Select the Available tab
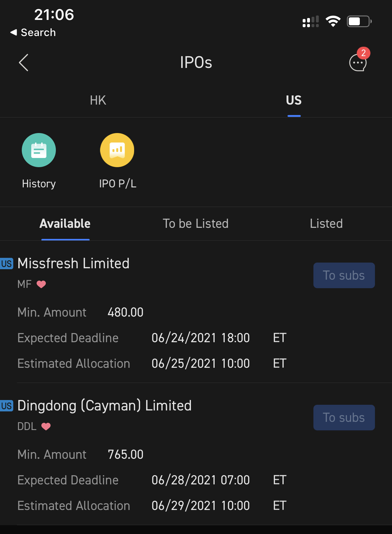The height and width of the screenshot is (534, 392). 65,224
